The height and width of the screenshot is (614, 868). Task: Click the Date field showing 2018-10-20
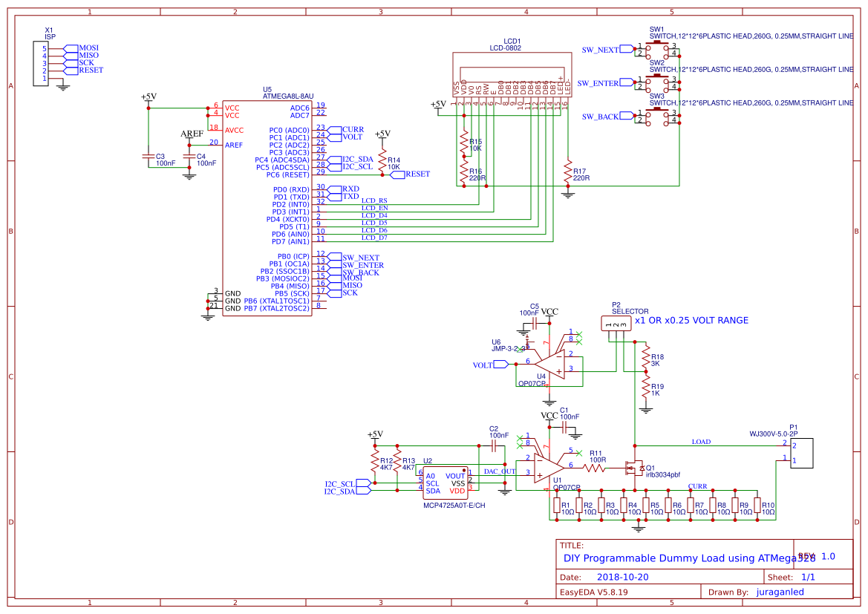tap(621, 577)
